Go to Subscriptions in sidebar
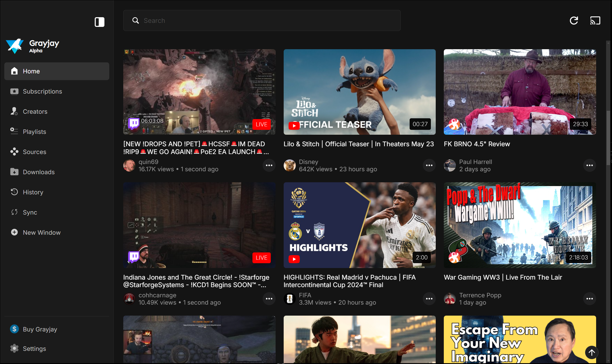This screenshot has height=364, width=612. coord(42,91)
